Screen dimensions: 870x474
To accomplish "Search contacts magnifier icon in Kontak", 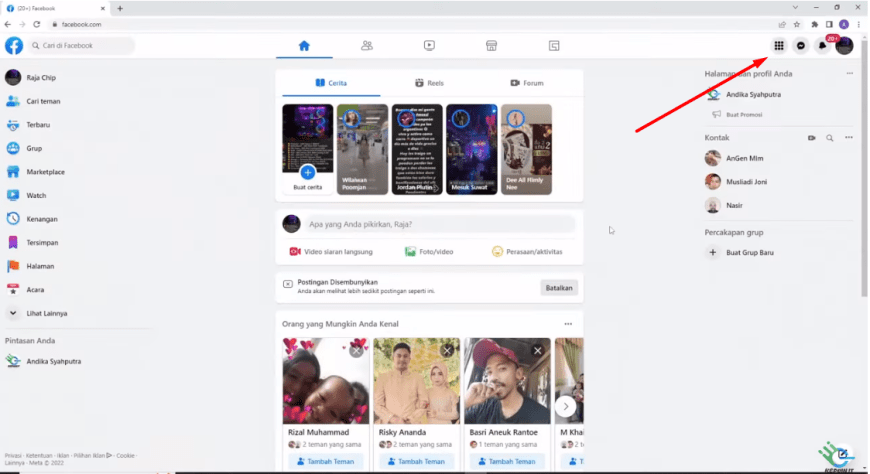I will [829, 138].
